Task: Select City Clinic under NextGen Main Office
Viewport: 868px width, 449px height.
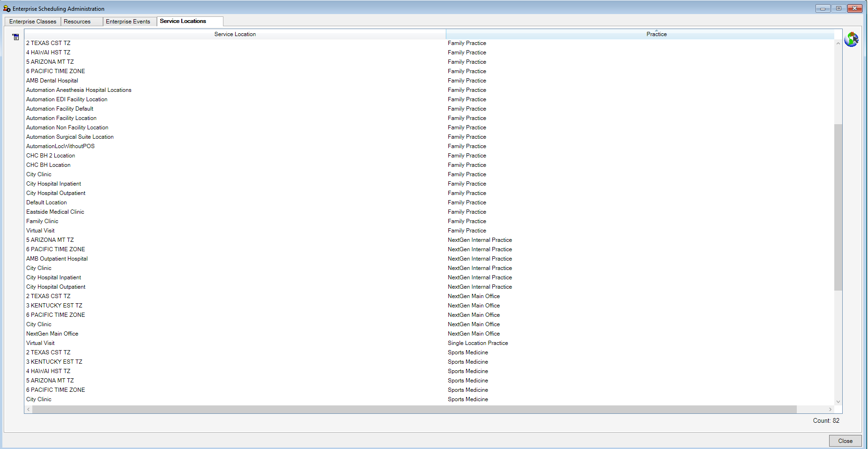Action: pos(430,324)
